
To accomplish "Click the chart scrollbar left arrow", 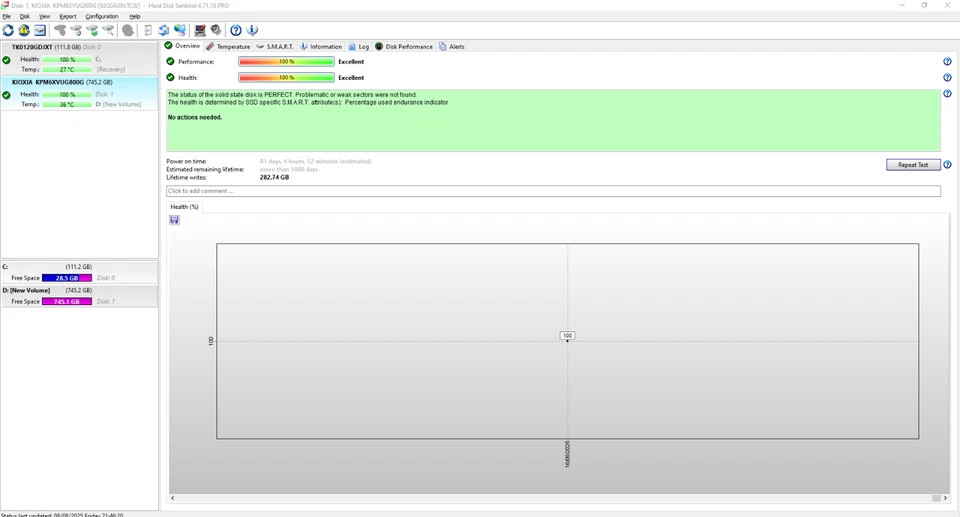I will click(173, 498).
